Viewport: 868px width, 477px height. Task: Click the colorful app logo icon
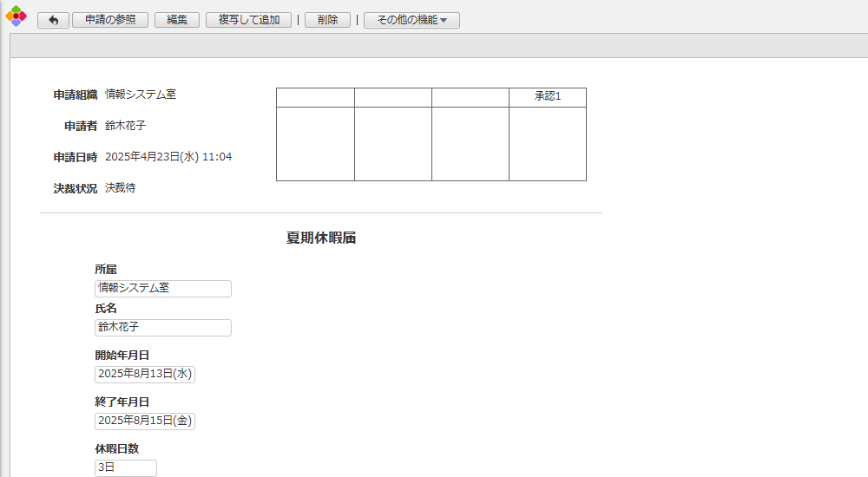(x=16, y=16)
